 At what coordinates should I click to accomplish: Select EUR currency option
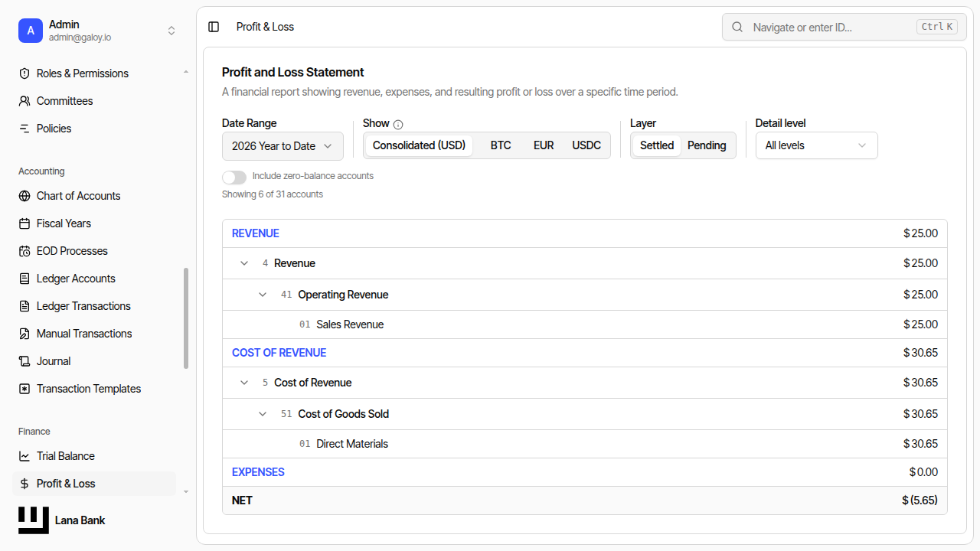(x=544, y=145)
